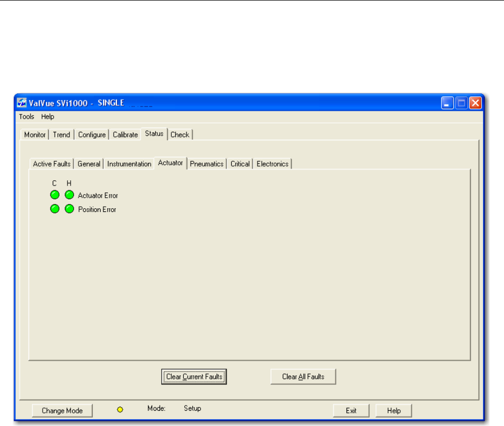Viewport: 504px width, 426px height.
Task: Click the Actuator Error historical (H) indicator
Action: coord(70,195)
